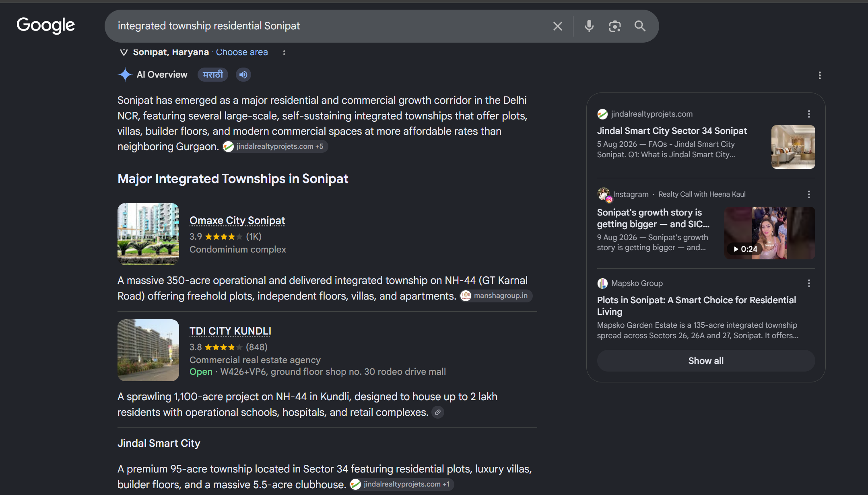
Task: Open location options beside Choose area
Action: pos(284,53)
